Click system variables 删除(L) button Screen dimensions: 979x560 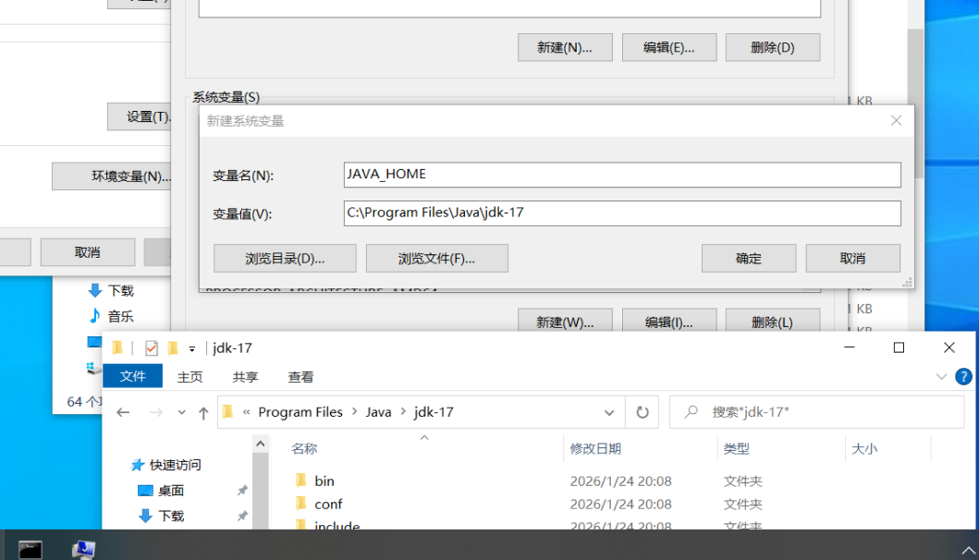coord(773,323)
